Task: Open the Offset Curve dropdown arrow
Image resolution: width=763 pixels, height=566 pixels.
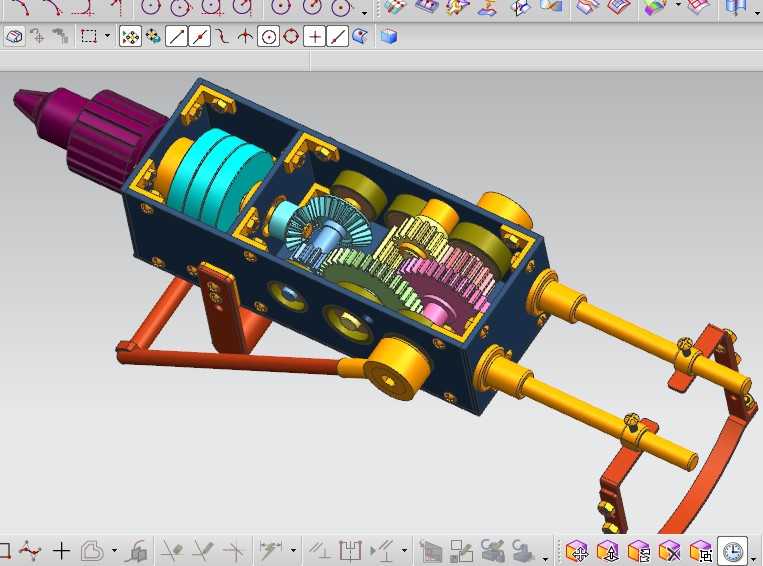Action: click(114, 550)
